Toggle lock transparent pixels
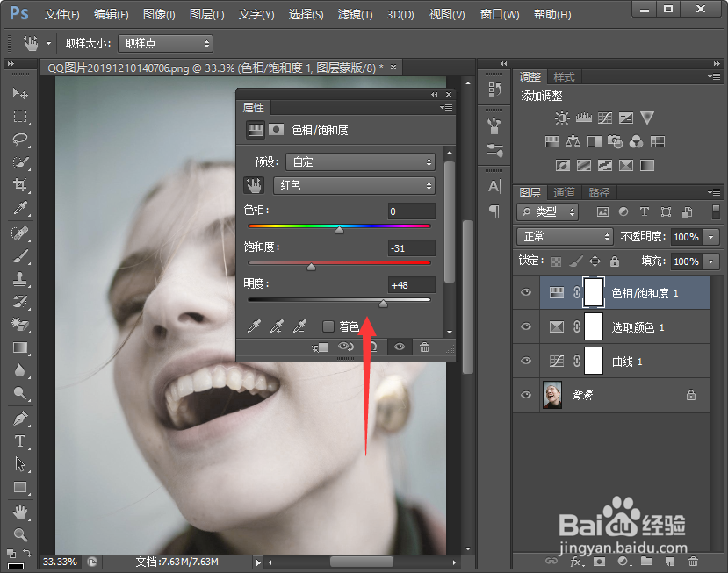Screen dimensions: 728x573 point(556,261)
